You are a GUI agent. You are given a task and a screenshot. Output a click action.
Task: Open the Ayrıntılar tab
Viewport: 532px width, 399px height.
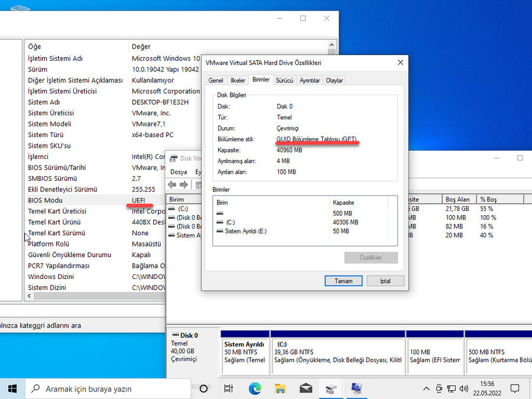click(x=309, y=80)
